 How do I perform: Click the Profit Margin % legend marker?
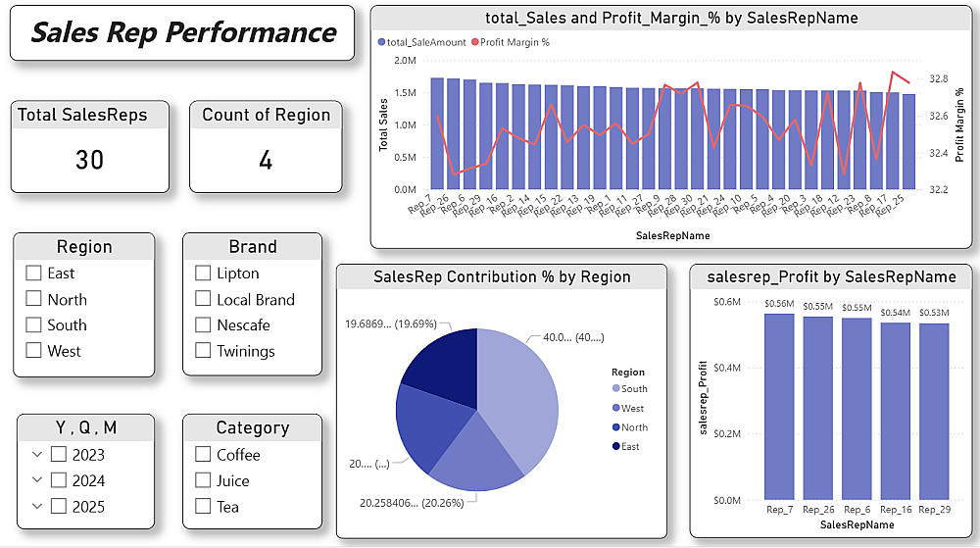pos(475,42)
